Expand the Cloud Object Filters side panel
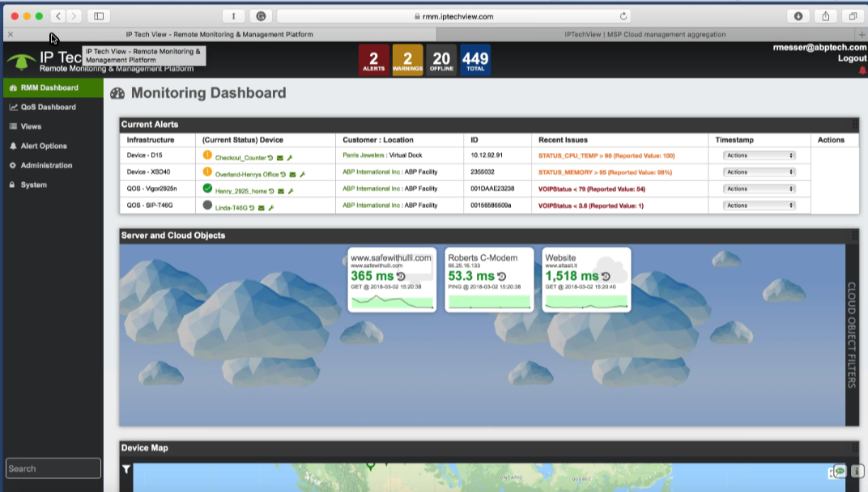Screen dimensions: 868x492 pos(851,334)
